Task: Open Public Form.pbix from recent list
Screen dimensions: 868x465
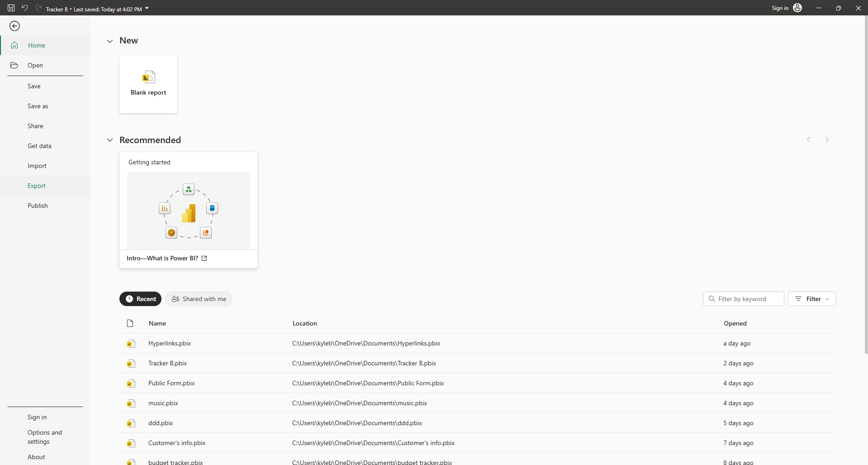Action: pyautogui.click(x=171, y=383)
